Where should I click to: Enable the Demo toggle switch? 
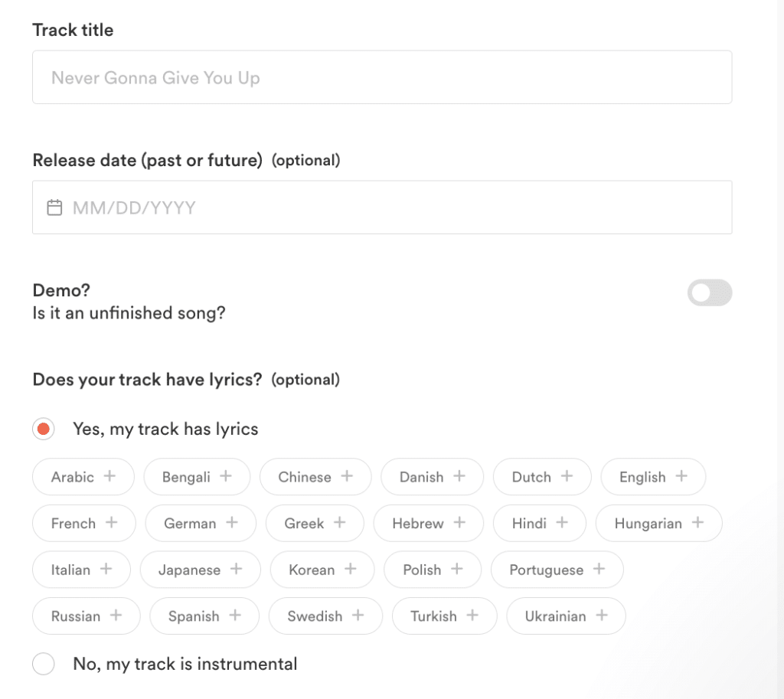pos(709,293)
